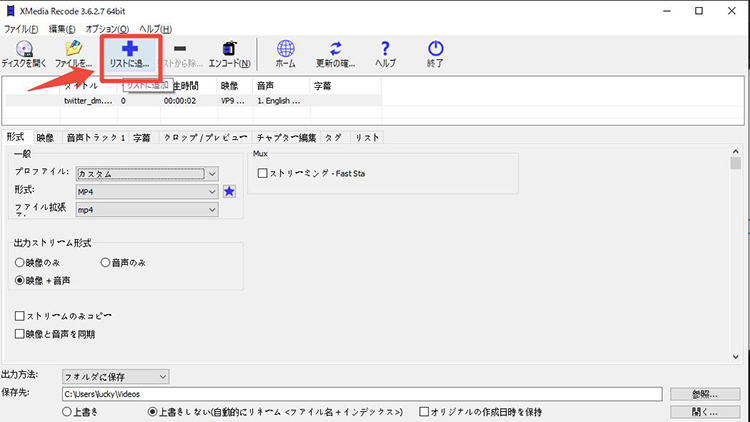Minimize the XMedia Recode window
The width and height of the screenshot is (750, 422).
click(x=667, y=11)
